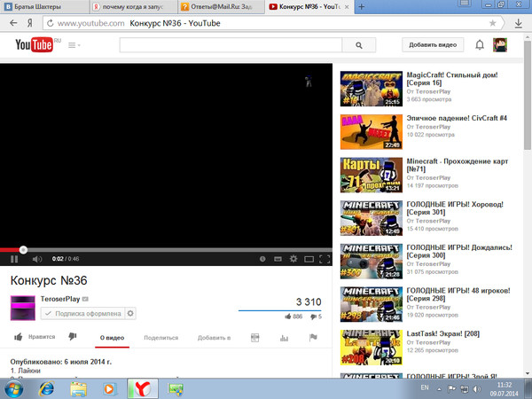This screenshot has height=399, width=532.
Task: Launch Internet Explorer from taskbar
Action: (x=46, y=389)
